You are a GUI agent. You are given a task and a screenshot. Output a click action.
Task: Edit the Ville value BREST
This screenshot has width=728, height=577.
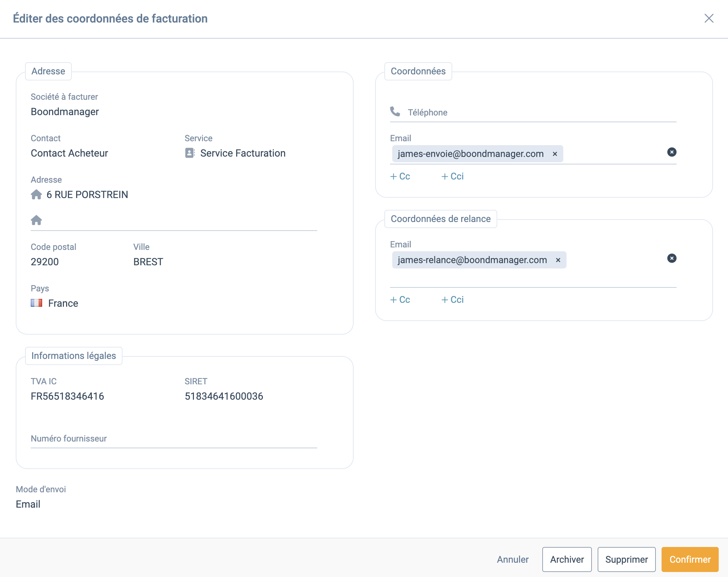[x=148, y=262]
